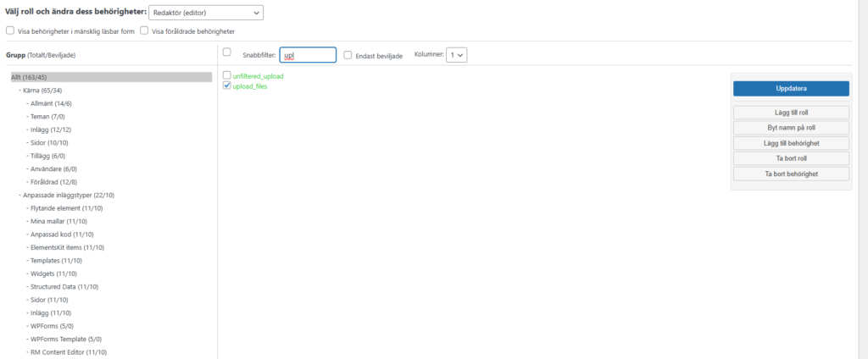The width and height of the screenshot is (868, 359).
Task: Click the 'Lägg till roll' button
Action: click(x=791, y=113)
